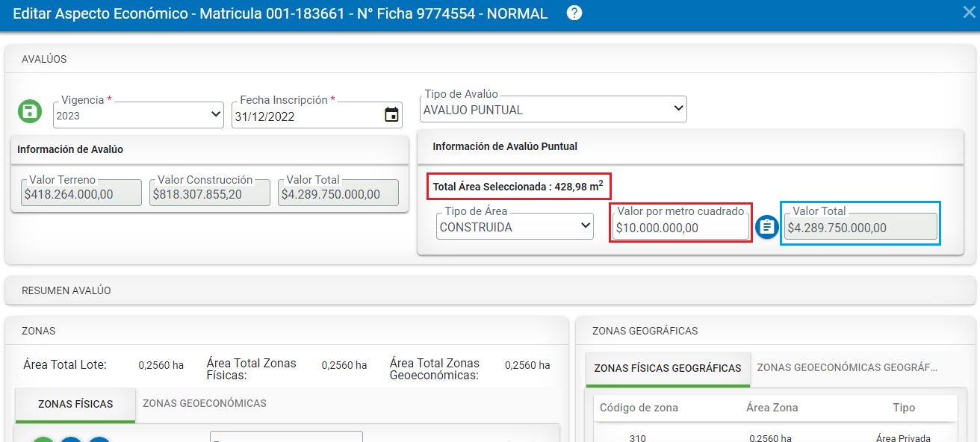Viewport: 980px width, 442px height.
Task: Switch to the Zonas Geoeconómicas tab
Action: pos(204,403)
